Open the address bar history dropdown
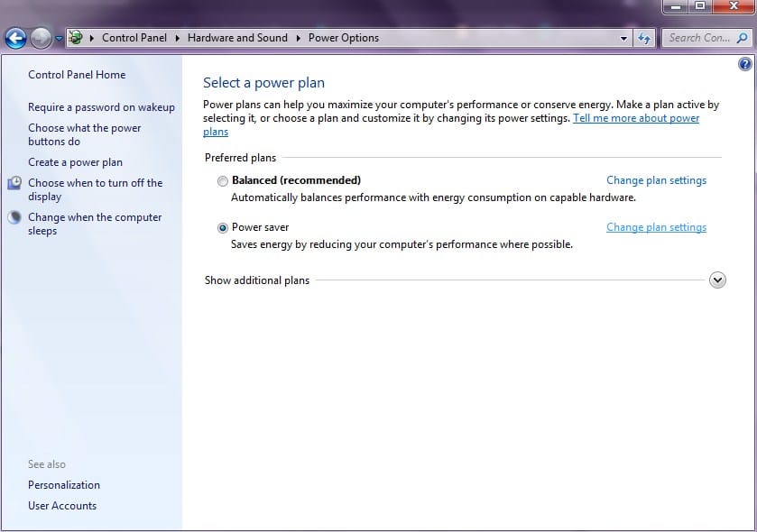 coord(623,38)
